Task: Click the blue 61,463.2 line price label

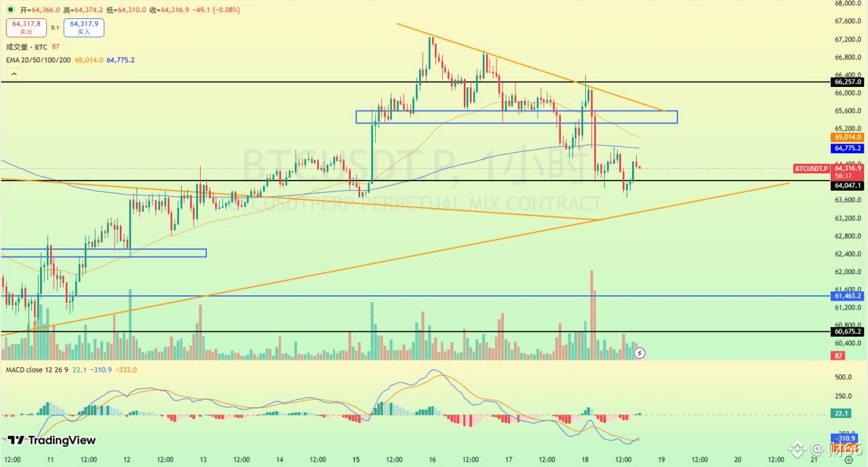Action: pos(848,296)
